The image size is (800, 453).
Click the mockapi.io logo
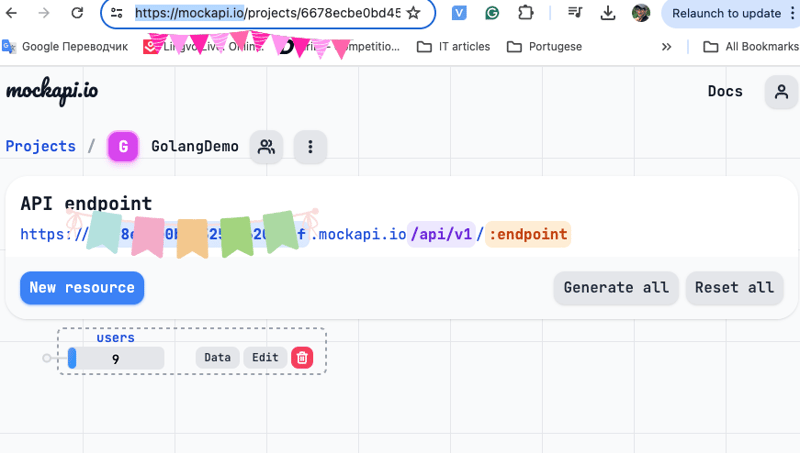(x=52, y=91)
